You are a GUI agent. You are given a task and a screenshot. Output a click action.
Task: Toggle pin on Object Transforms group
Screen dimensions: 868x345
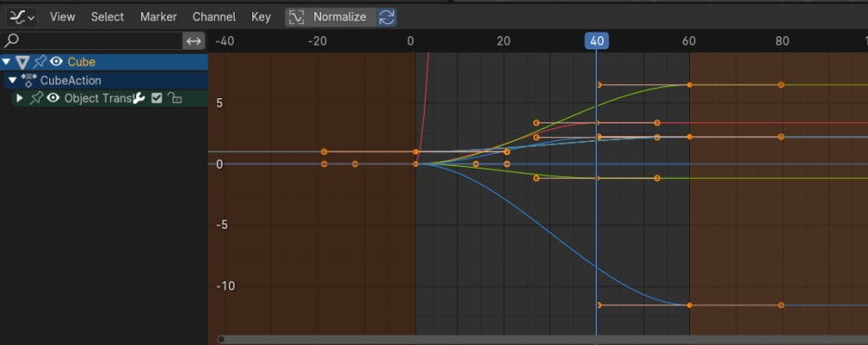[x=36, y=98]
